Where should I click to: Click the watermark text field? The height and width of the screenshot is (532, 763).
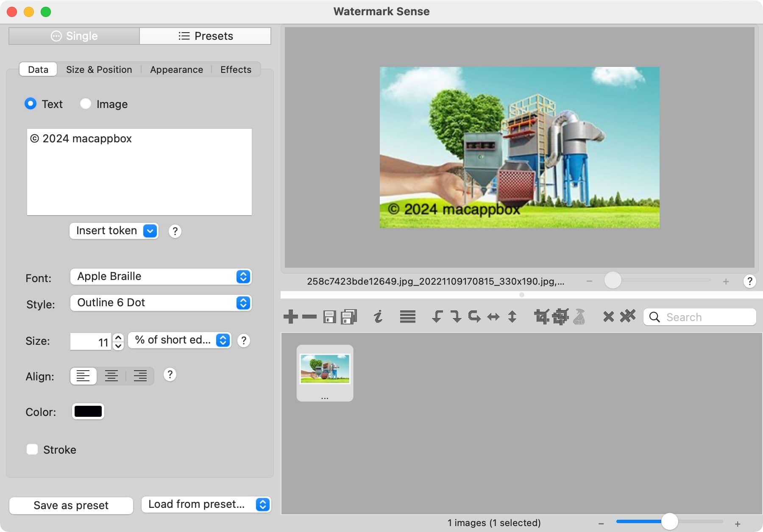(x=139, y=172)
